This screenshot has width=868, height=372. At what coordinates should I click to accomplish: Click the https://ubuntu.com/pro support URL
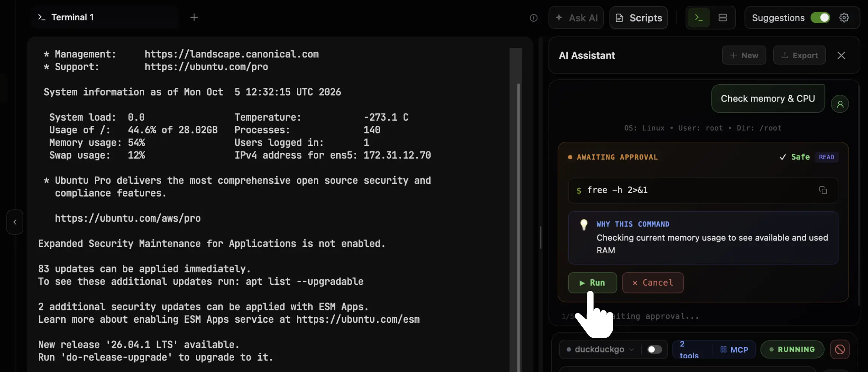206,67
